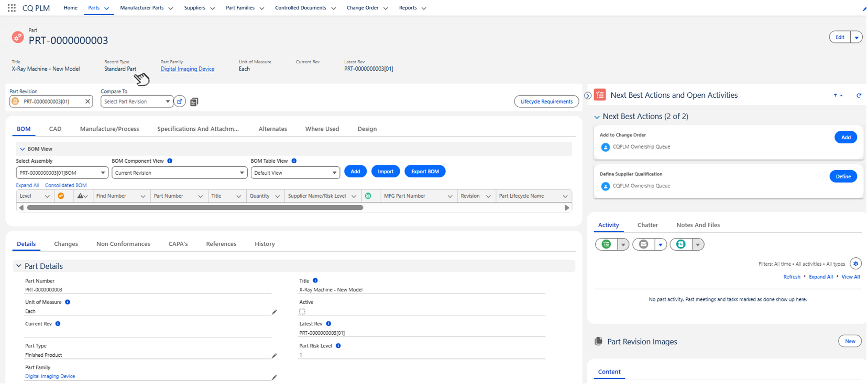The image size is (868, 384).
Task: Collapse the Part Details section
Action: [x=19, y=266]
